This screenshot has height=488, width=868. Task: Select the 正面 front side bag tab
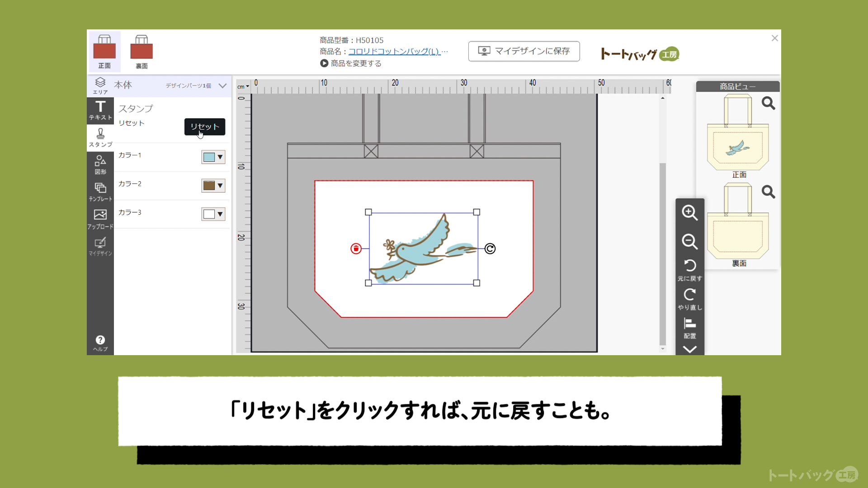(104, 52)
